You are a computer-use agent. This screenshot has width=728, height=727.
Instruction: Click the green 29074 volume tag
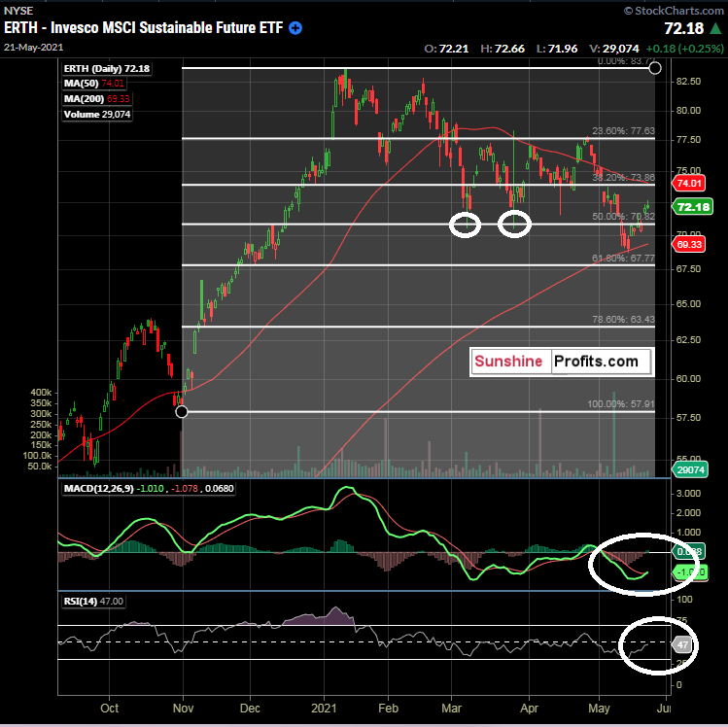point(690,469)
